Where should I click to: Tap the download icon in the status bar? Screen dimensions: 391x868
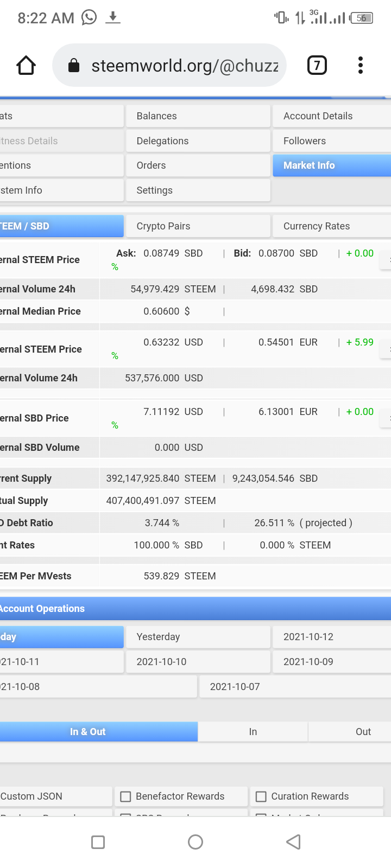[112, 18]
